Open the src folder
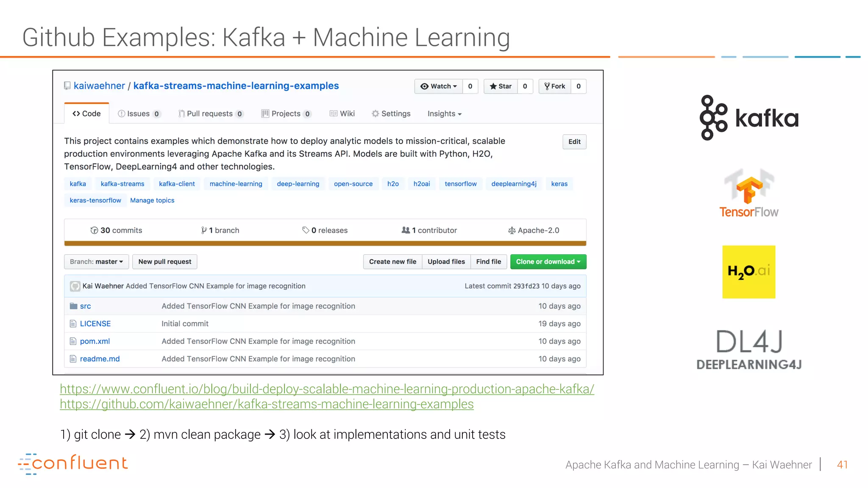 (86, 306)
